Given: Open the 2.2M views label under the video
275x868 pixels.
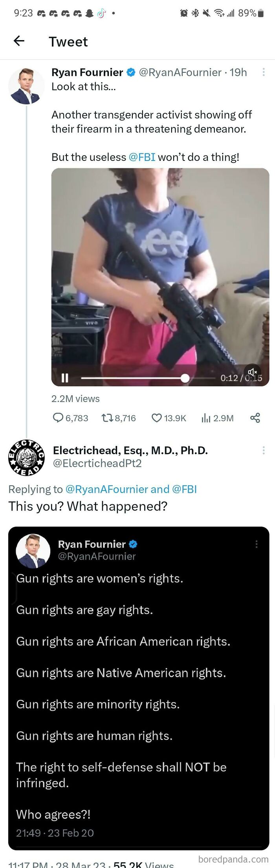Looking at the screenshot, I should [75, 398].
